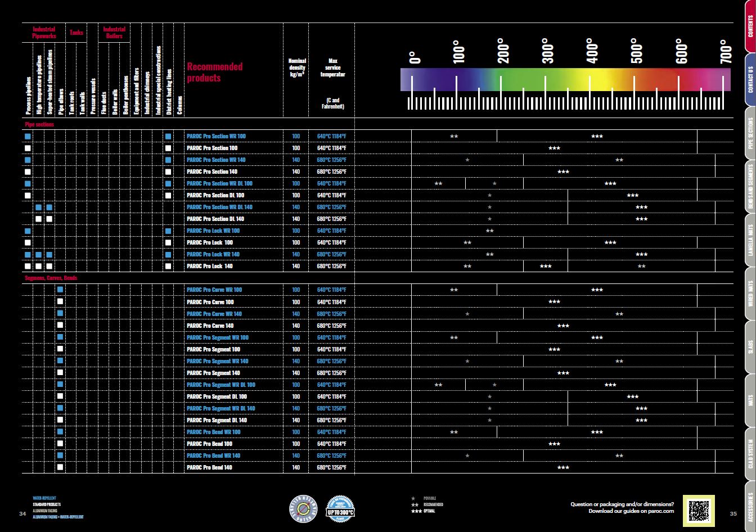Screen dimensions: 756x532
Task: Click the triple-star OPTIMAL legend icon
Action: click(416, 511)
